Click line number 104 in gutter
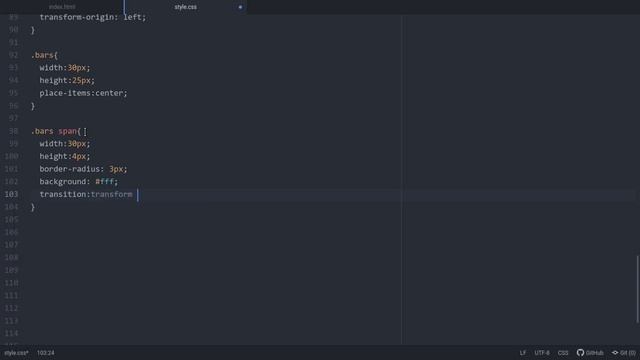This screenshot has width=640, height=360. click(11, 207)
